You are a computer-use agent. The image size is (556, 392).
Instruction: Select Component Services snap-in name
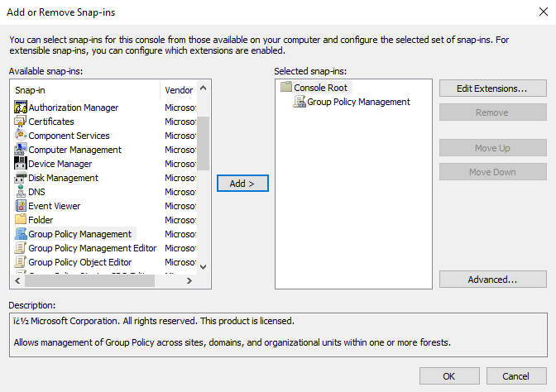(x=69, y=136)
